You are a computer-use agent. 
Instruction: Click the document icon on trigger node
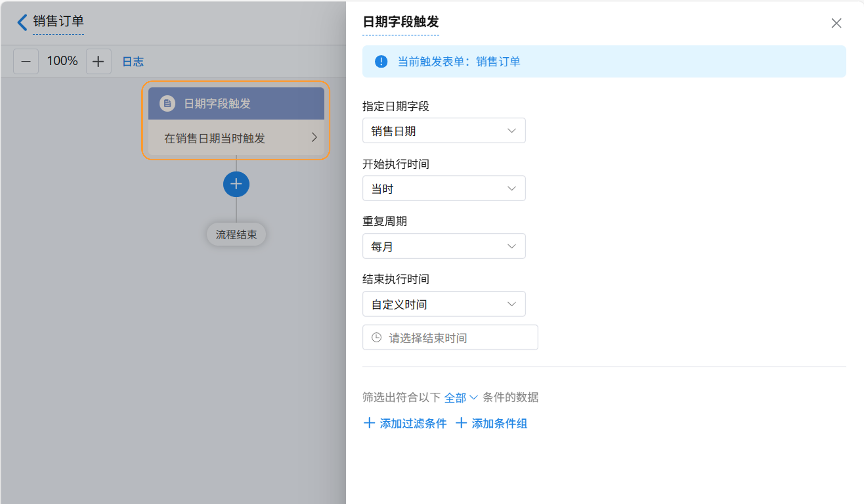[167, 103]
